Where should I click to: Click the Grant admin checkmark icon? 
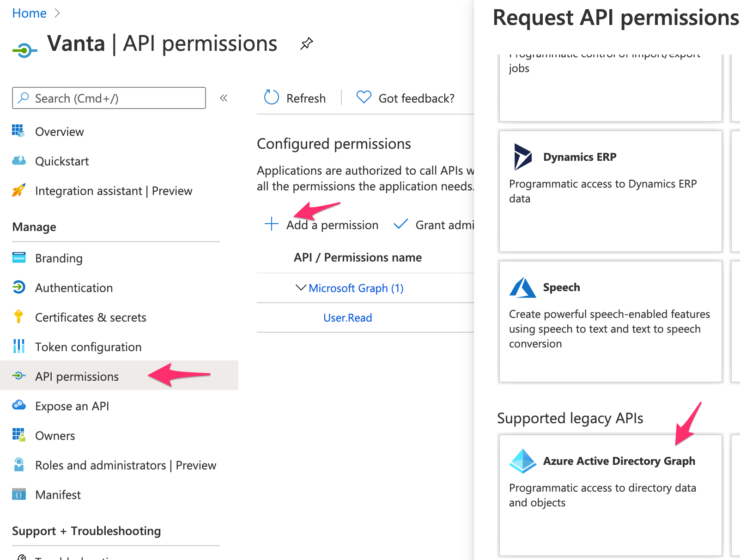point(400,224)
